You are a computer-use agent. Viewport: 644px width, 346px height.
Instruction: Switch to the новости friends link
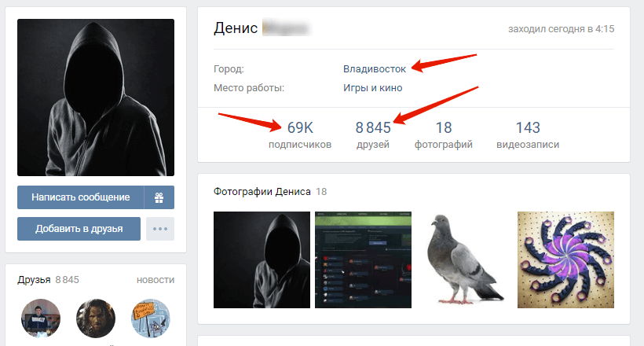(156, 280)
